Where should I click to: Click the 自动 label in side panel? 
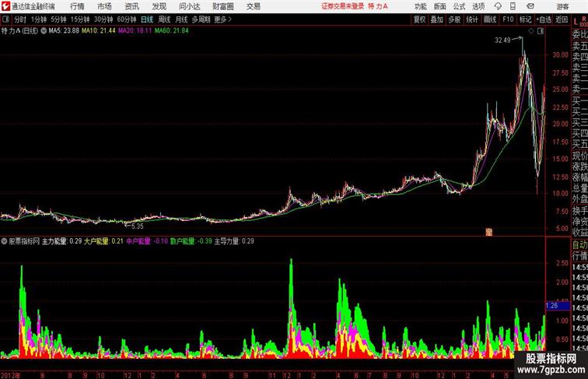coord(579,245)
